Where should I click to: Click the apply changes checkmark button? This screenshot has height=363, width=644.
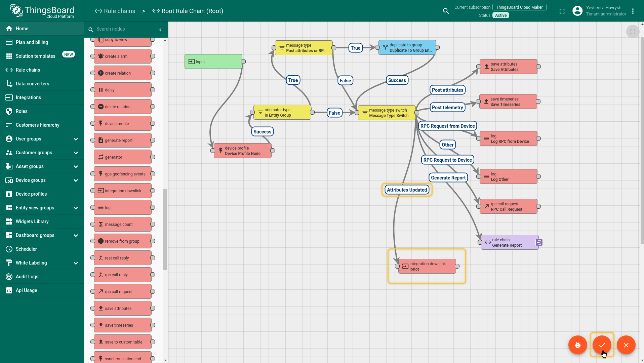[x=602, y=345]
